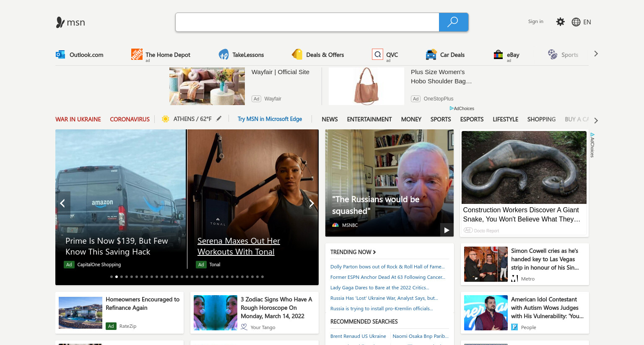
Task: Open the giant snake ad image
Action: coord(524,167)
